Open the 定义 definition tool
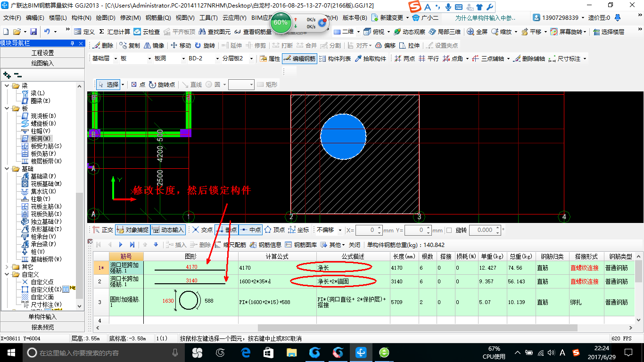This screenshot has width=644, height=362. [x=85, y=32]
